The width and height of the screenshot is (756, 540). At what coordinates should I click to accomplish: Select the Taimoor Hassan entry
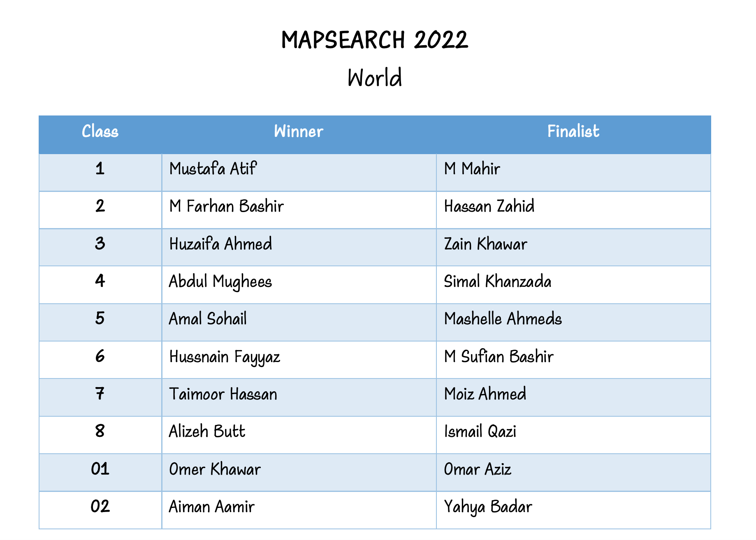click(223, 394)
